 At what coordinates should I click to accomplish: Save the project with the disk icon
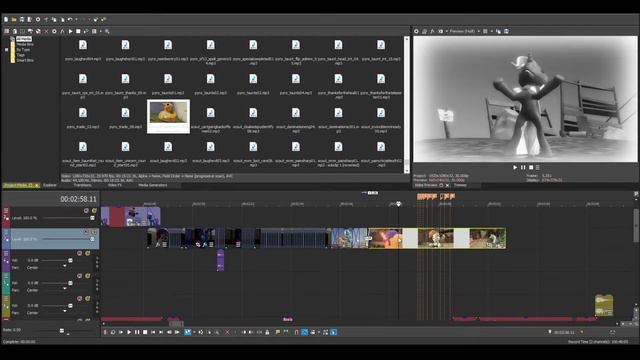tap(22, 19)
